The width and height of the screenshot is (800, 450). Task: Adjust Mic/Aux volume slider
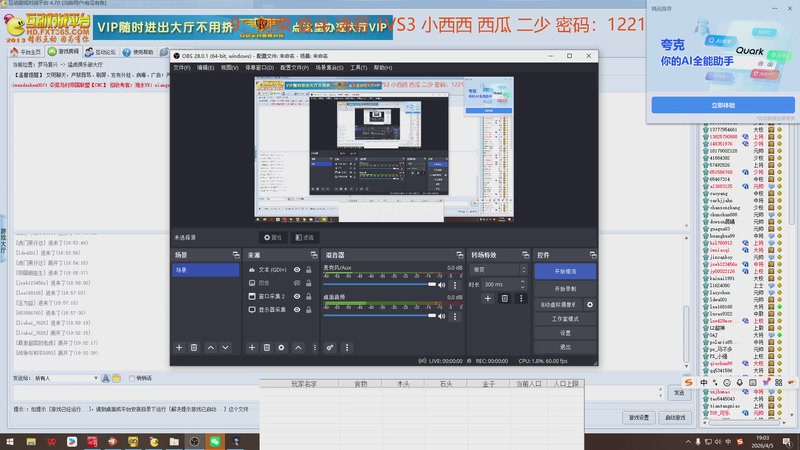pos(380,285)
